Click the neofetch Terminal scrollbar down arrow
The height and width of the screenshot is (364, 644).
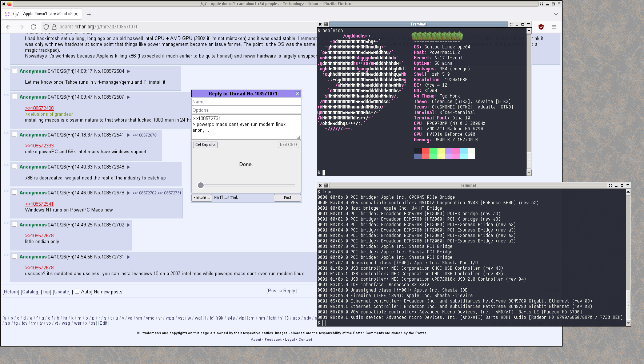tap(529, 173)
